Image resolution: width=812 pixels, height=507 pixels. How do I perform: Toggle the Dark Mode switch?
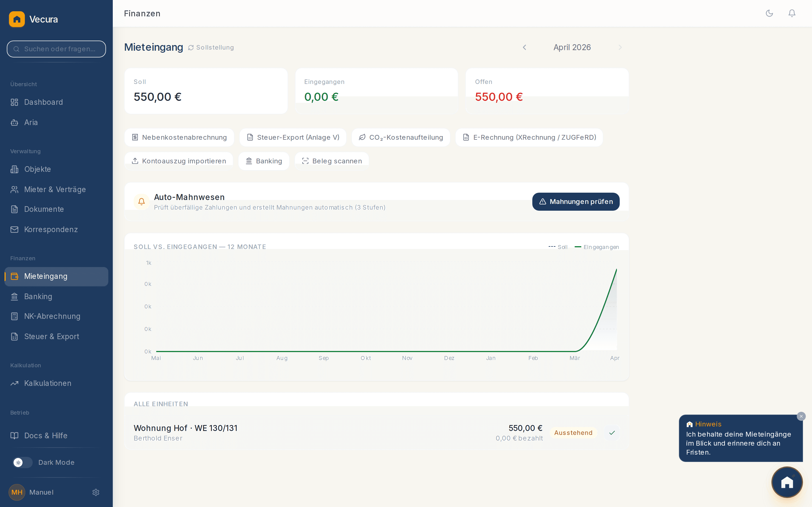(23, 462)
